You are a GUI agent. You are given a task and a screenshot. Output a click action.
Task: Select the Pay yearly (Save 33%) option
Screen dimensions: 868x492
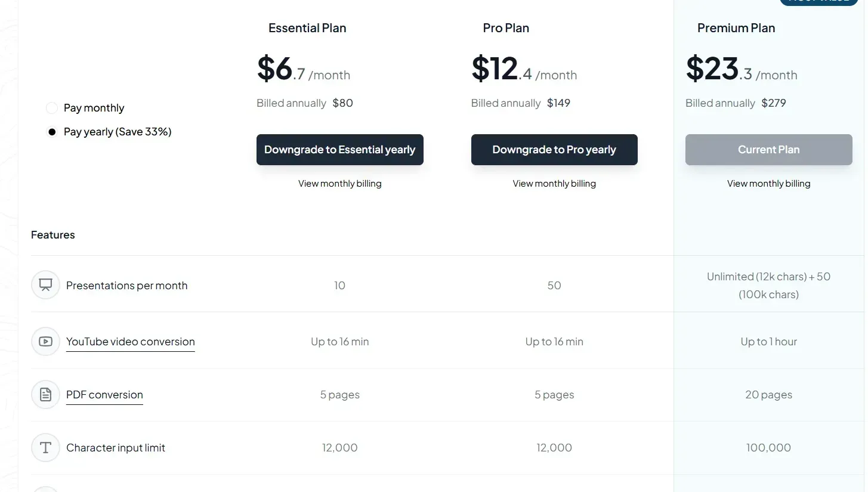click(52, 132)
